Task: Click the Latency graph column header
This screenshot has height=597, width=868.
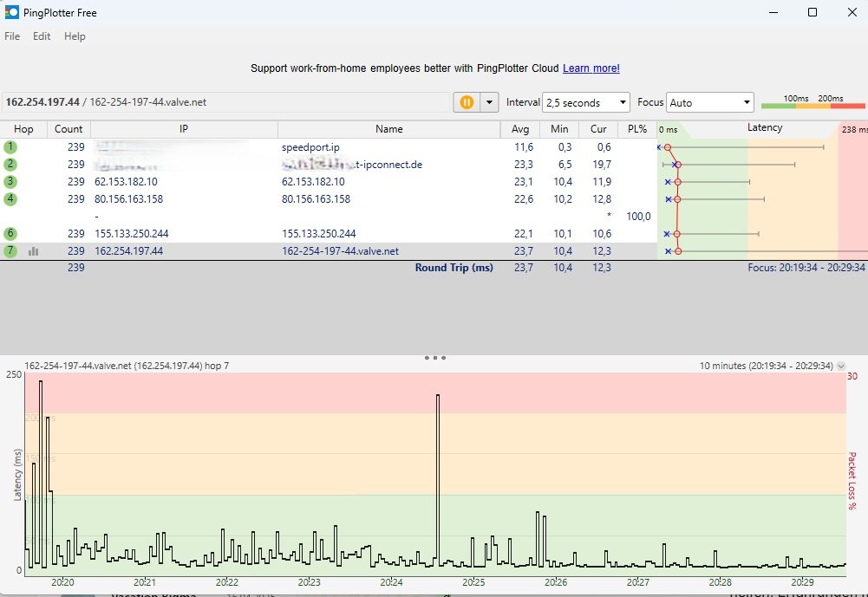Action: [765, 128]
